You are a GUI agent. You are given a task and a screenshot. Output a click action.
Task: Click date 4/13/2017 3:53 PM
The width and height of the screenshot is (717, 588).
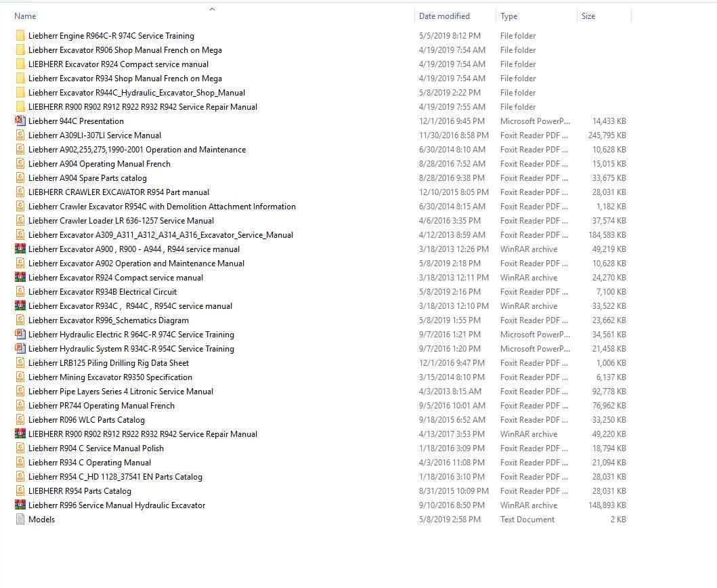pyautogui.click(x=452, y=434)
